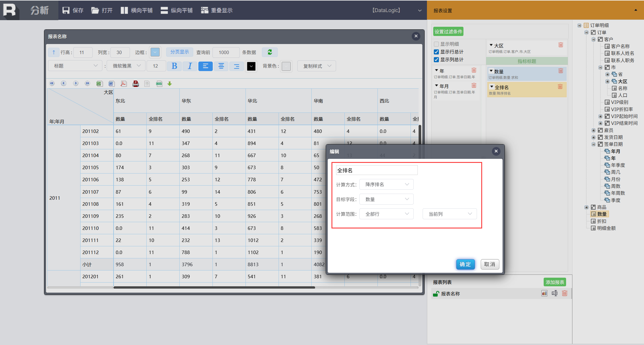Screen dimensions: 644x345
Task: Click the 确定 button
Action: tap(465, 264)
